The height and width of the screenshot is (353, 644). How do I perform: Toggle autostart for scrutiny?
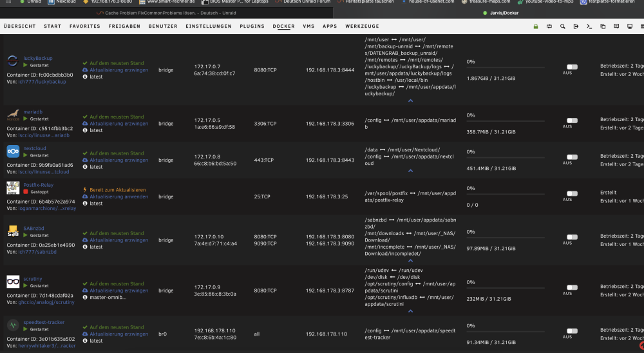click(x=572, y=287)
